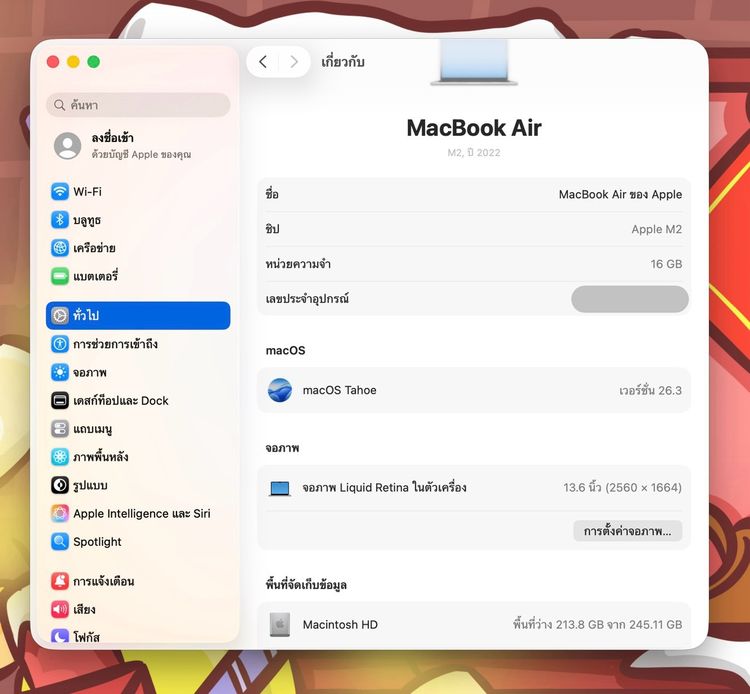The image size is (750, 694).
Task: Click the computer name MacBook Air ของ Apple
Action: pos(620,195)
